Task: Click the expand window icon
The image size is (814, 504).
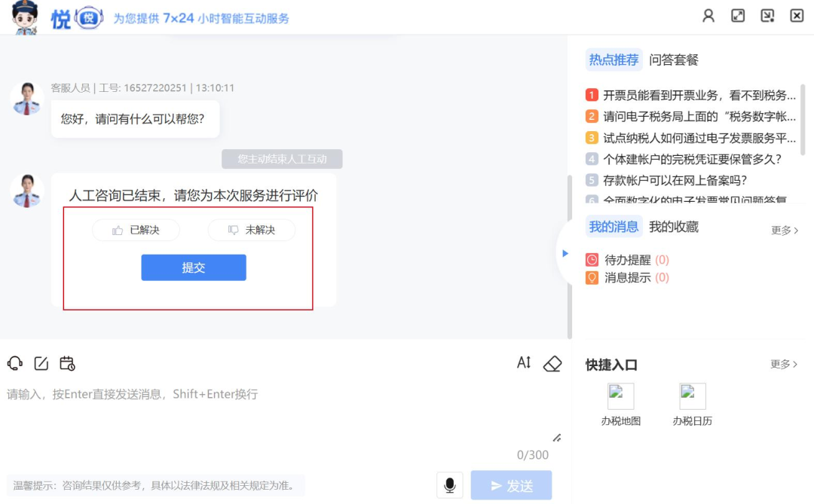Action: [738, 16]
